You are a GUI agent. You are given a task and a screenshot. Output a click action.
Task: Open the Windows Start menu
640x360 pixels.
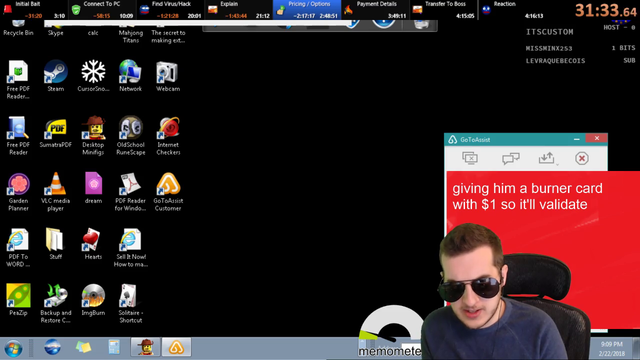tap(13, 348)
